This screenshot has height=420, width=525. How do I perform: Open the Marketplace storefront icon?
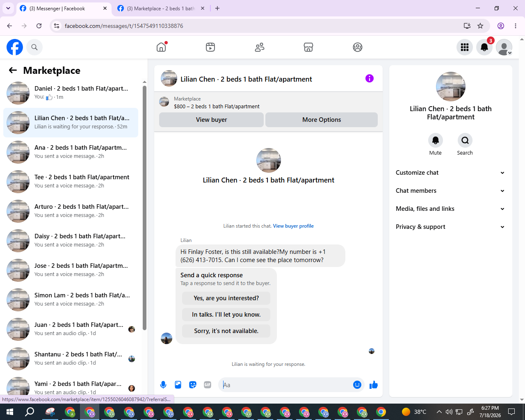(x=308, y=47)
